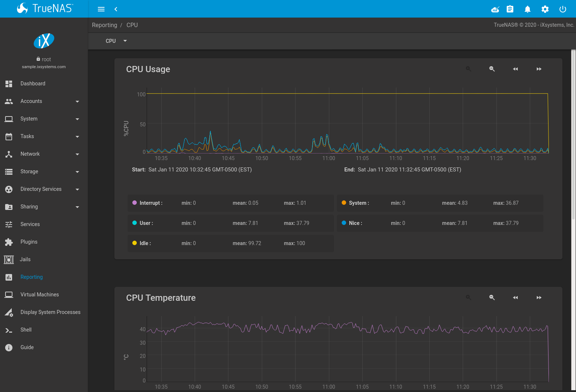The height and width of the screenshot is (392, 576).
Task: Open the settings gear icon
Action: click(545, 9)
